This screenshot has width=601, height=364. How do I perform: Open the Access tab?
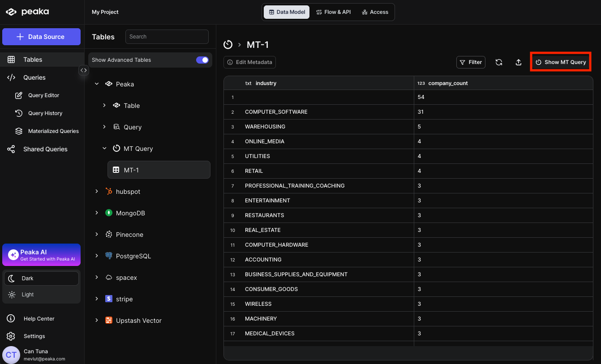375,12
